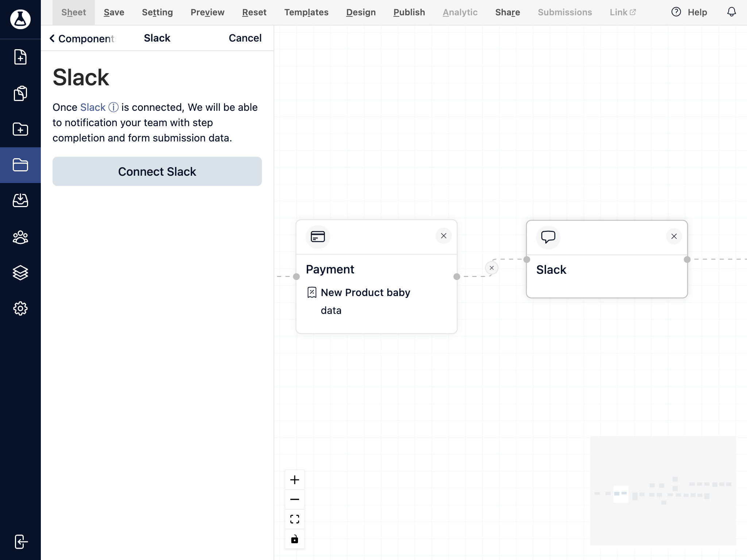Click the receipt icon beside New Product baby data
747x560 pixels.
click(312, 292)
